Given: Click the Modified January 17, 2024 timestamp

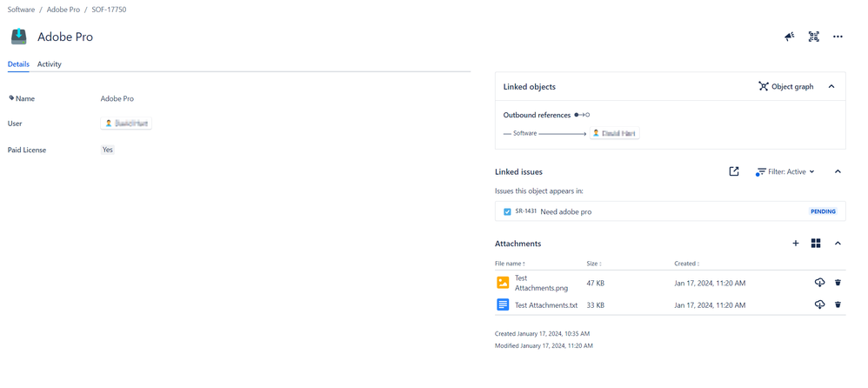Looking at the screenshot, I should coord(544,345).
